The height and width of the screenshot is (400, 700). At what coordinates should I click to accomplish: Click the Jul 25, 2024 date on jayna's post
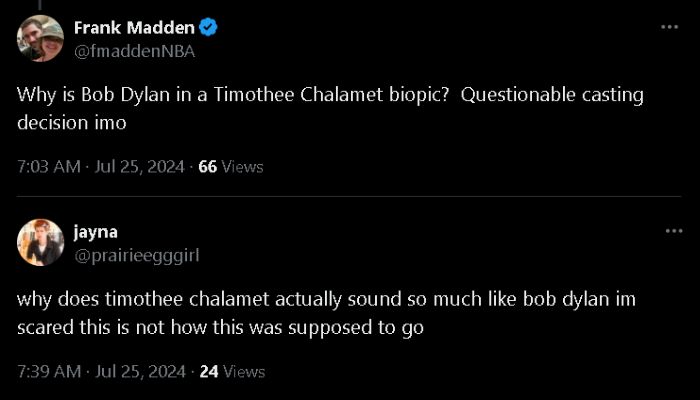(141, 371)
